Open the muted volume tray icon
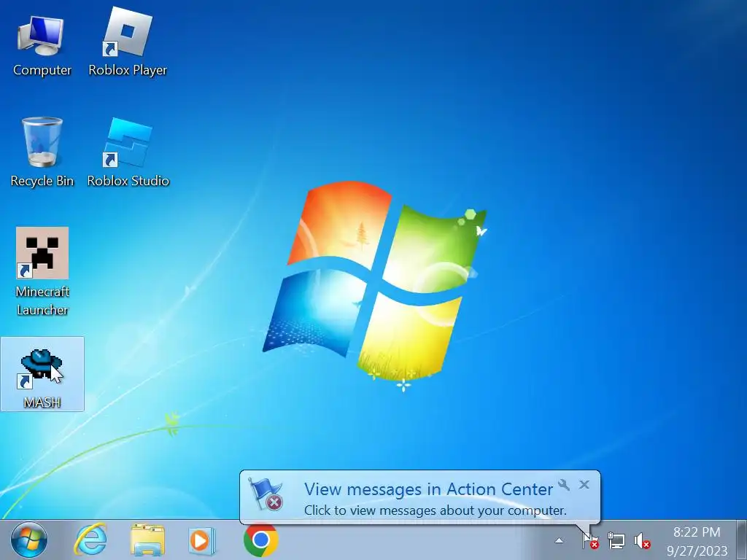This screenshot has width=747, height=560. pyautogui.click(x=642, y=541)
